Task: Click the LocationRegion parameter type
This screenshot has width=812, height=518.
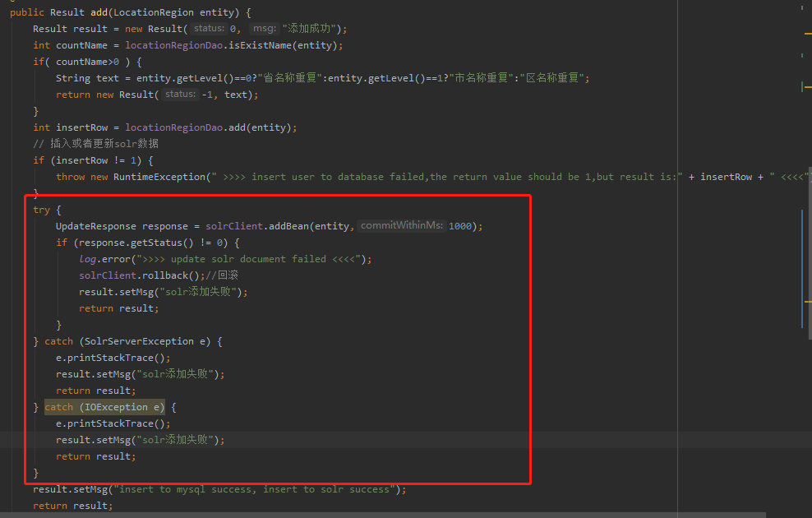Action: point(156,12)
